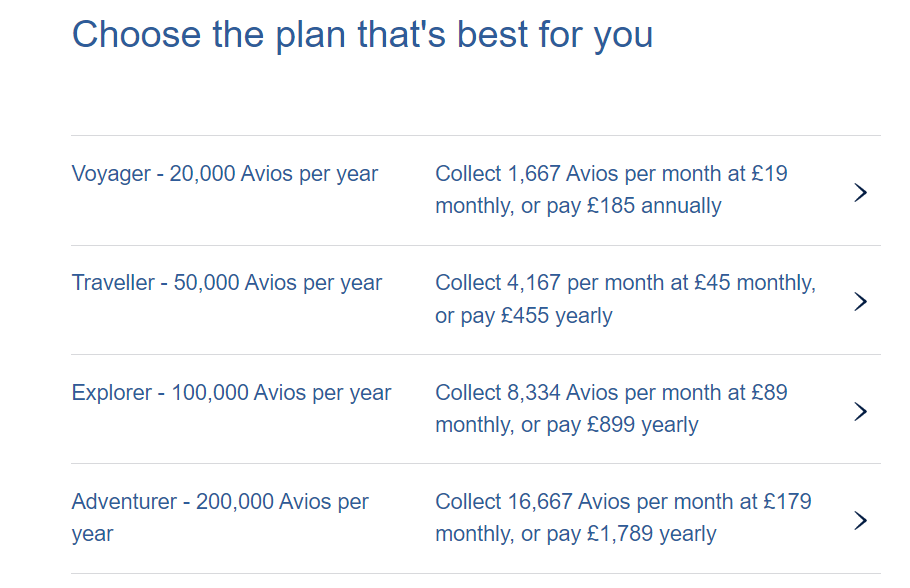The width and height of the screenshot is (910, 588).
Task: Select the Adventurer plan arrow icon
Action: tap(860, 520)
